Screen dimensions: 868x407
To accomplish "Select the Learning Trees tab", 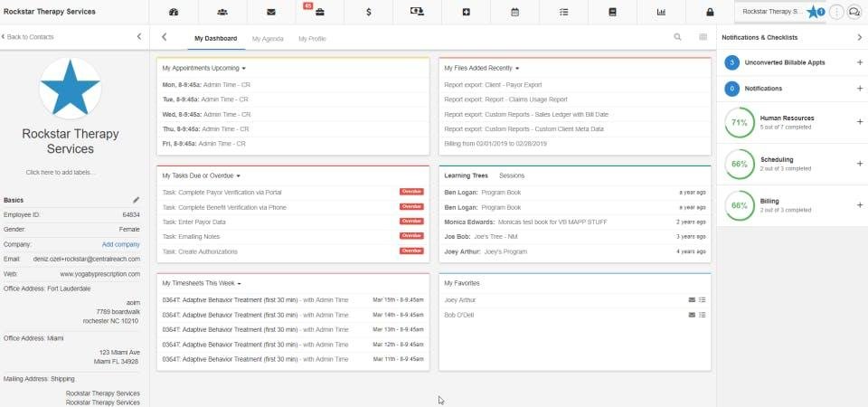I will [x=467, y=175].
